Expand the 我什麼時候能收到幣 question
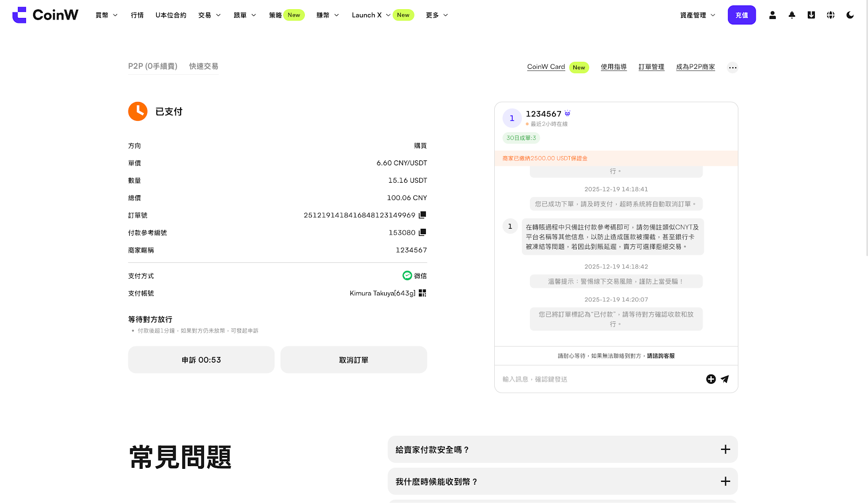This screenshot has height=503, width=868. click(725, 481)
